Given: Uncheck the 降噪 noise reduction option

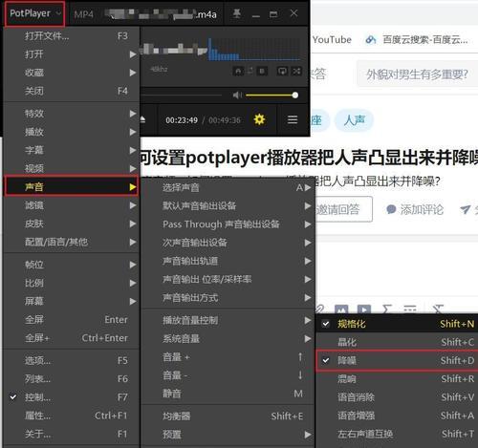Looking at the screenshot, I should tap(397, 360).
